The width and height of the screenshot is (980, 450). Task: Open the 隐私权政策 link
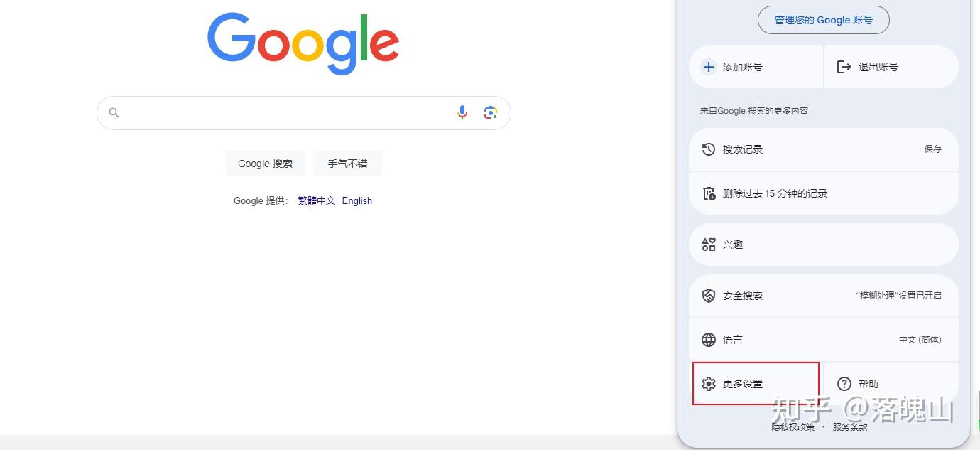click(793, 427)
